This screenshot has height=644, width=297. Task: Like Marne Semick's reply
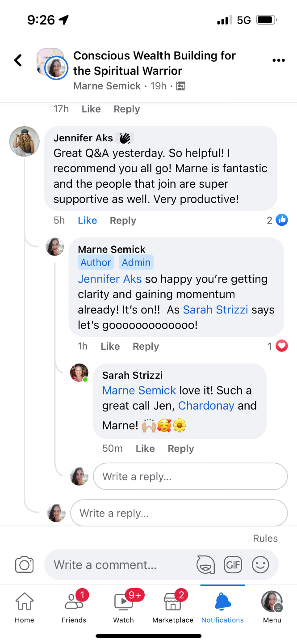click(x=110, y=346)
